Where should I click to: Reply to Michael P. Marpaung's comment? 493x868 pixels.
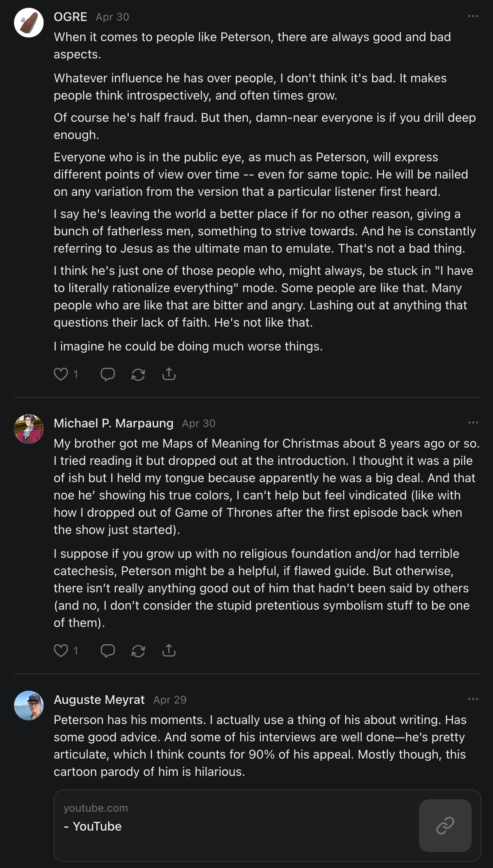pyautogui.click(x=108, y=650)
